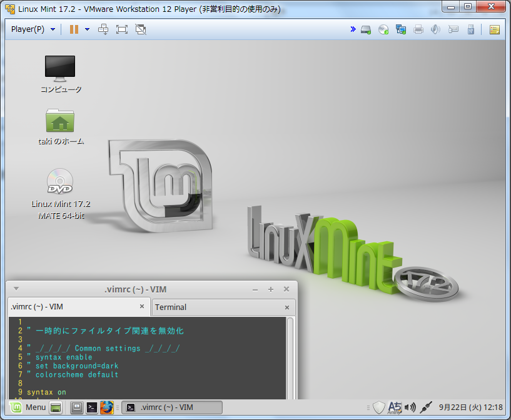Close the Terminal tab

click(x=287, y=307)
